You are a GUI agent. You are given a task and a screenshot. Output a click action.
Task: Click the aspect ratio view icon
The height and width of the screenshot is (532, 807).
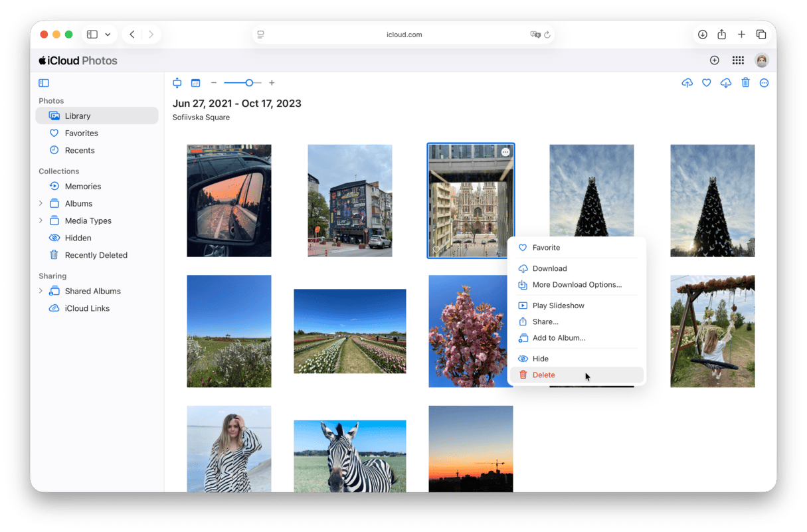click(x=177, y=83)
